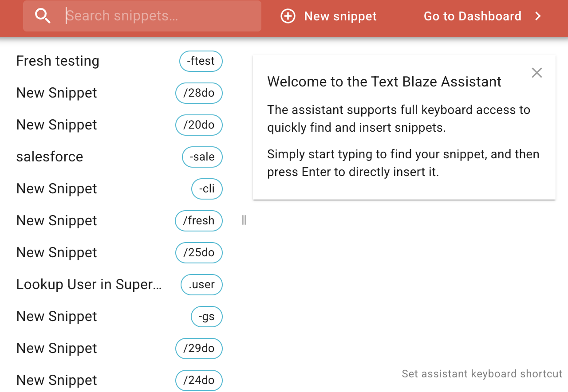The height and width of the screenshot is (392, 568).
Task: Click the /fresh shortcut badge
Action: tap(199, 221)
